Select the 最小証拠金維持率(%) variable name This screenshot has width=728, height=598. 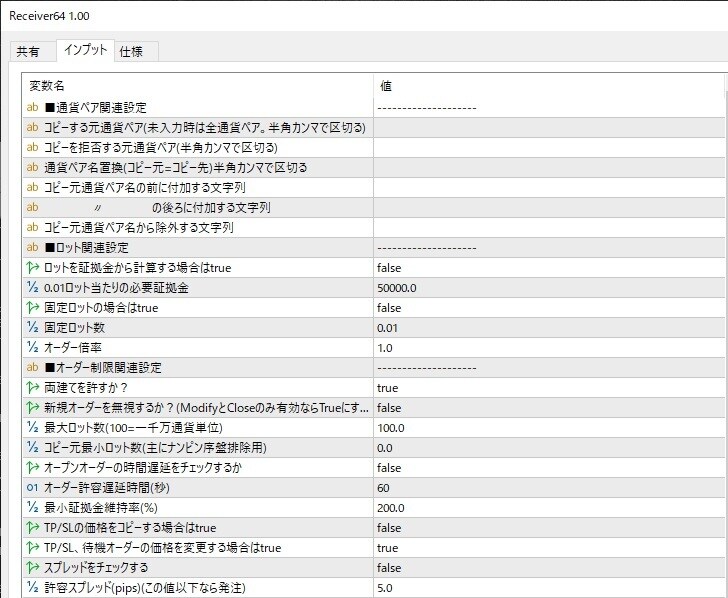[x=101, y=507]
